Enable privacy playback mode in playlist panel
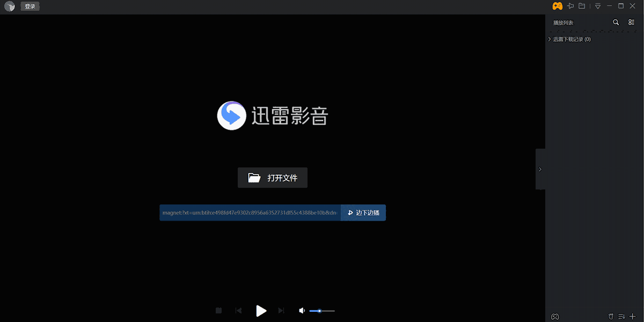The width and height of the screenshot is (644, 322). point(610,316)
